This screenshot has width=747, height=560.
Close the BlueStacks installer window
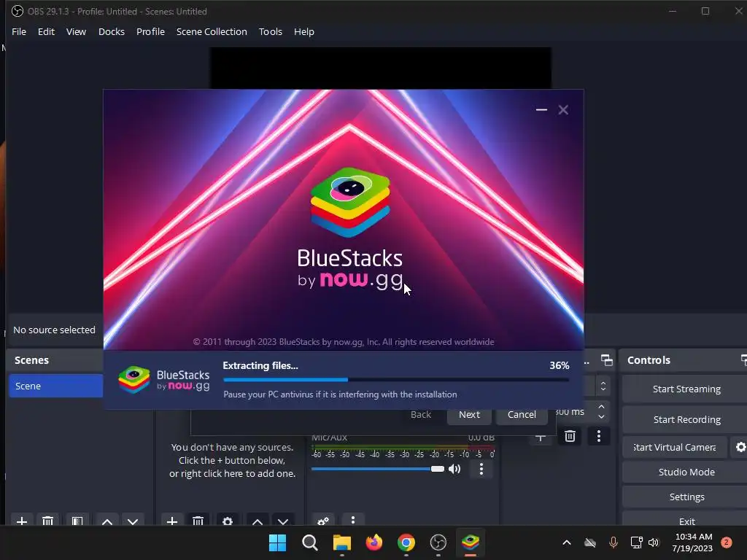pyautogui.click(x=563, y=110)
